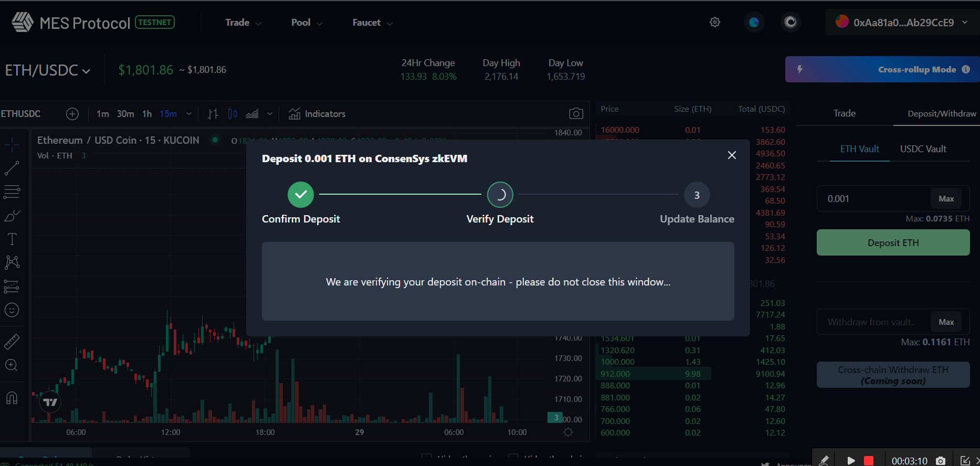Click the TradingView logo on chart
Viewport: 980px width, 466px height.
50,403
